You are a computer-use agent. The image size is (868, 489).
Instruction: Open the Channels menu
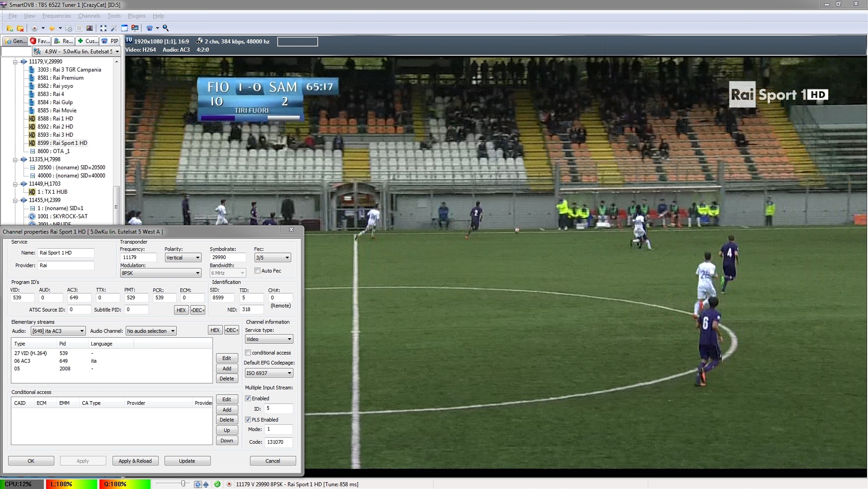pos(89,16)
